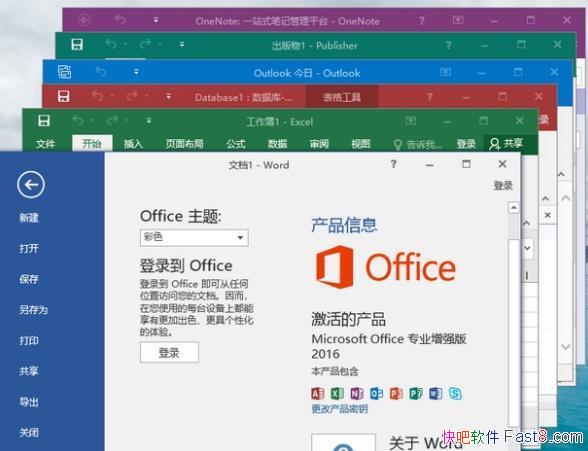Switch to the 插入 tab in Excel
Image resolution: width=588 pixels, height=451 pixels.
pos(134,144)
